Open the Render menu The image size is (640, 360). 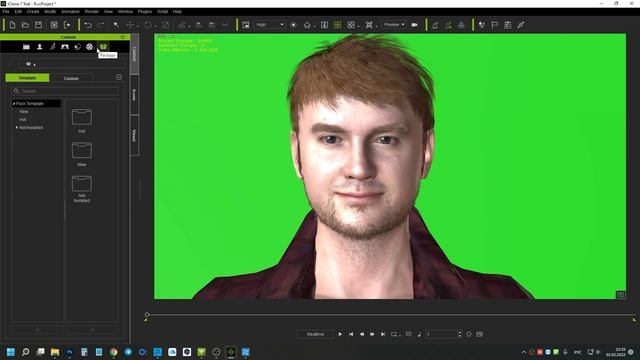[x=91, y=11]
